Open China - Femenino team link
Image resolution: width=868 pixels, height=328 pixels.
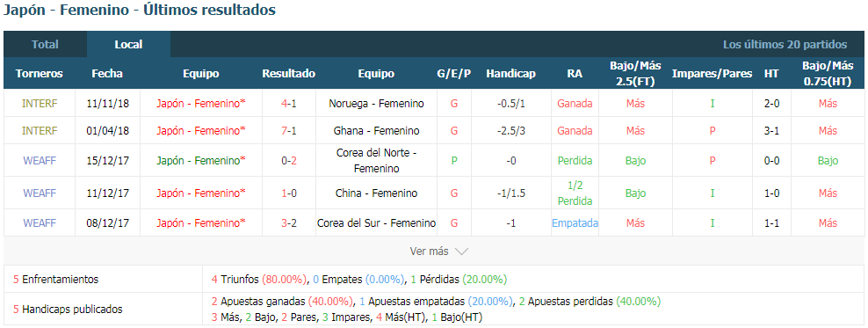(376, 193)
